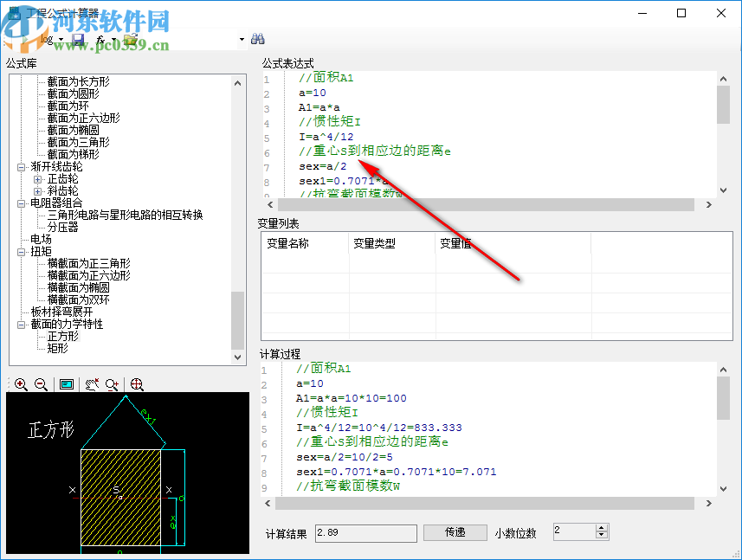Collapse the 扭矩 tree node

22,252
